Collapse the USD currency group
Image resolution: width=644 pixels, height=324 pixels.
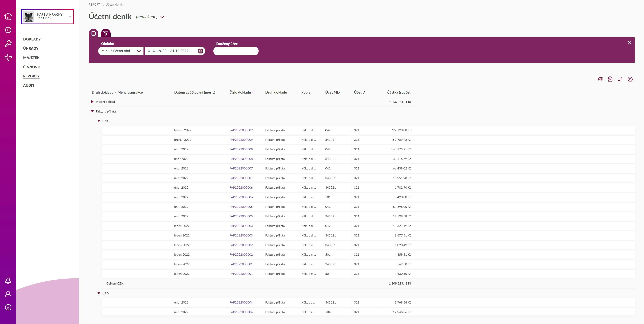(x=99, y=293)
